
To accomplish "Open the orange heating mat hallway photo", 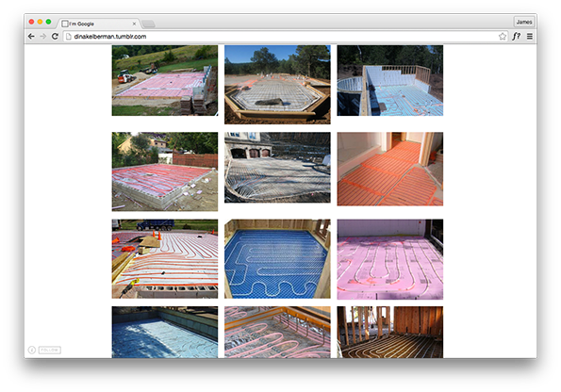I will pos(390,170).
